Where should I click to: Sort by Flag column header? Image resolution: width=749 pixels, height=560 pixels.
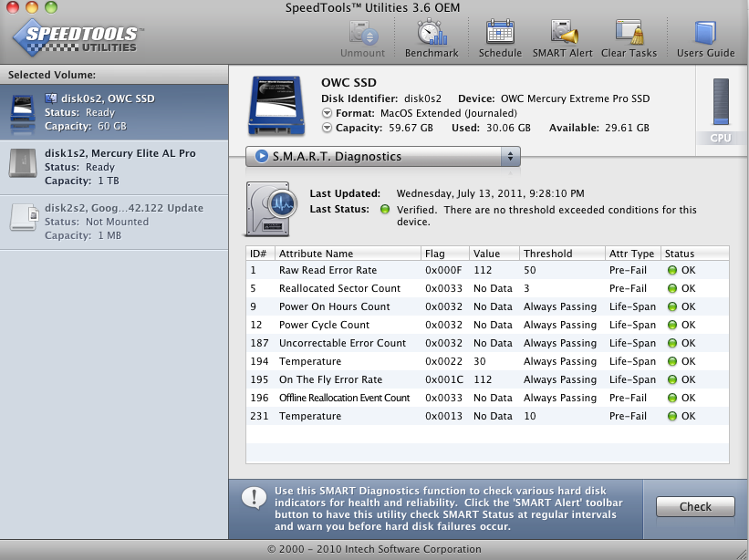point(444,254)
